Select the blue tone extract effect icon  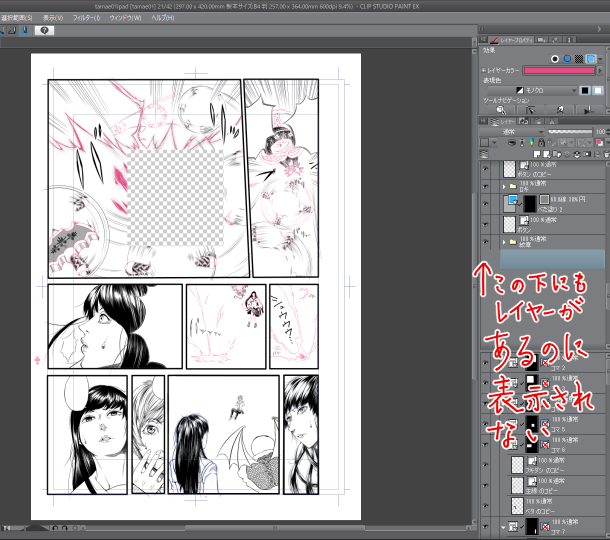click(x=567, y=59)
